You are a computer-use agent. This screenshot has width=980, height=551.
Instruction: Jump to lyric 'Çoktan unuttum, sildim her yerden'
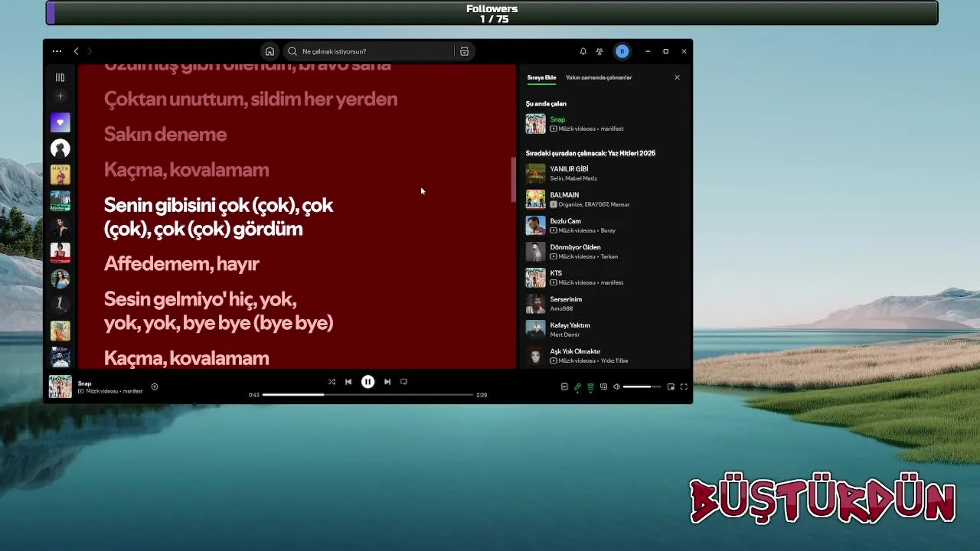coord(250,99)
